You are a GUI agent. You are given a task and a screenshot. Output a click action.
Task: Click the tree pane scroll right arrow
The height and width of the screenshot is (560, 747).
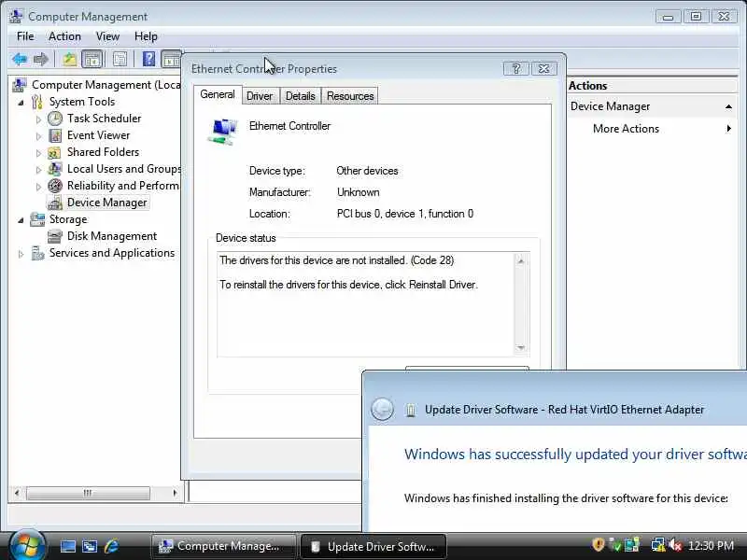(175, 493)
